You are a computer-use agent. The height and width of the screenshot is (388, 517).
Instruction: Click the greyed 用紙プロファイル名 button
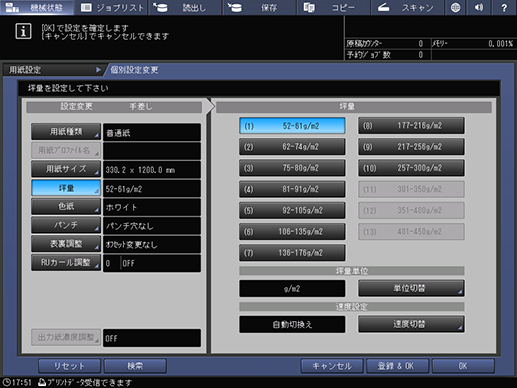tap(66, 150)
